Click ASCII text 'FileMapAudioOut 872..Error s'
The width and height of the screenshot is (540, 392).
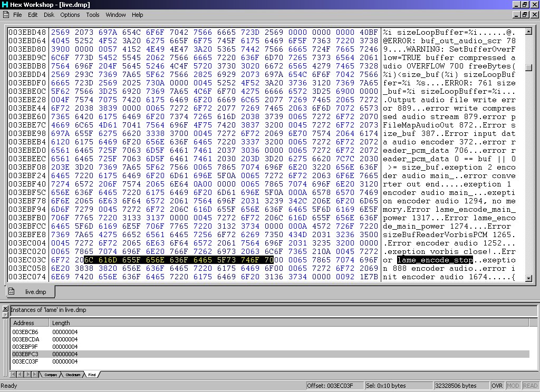tap(449, 125)
